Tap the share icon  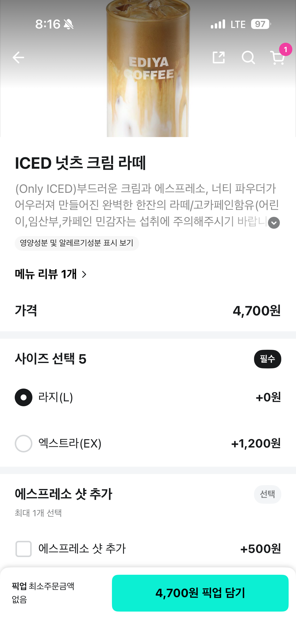coord(219,57)
